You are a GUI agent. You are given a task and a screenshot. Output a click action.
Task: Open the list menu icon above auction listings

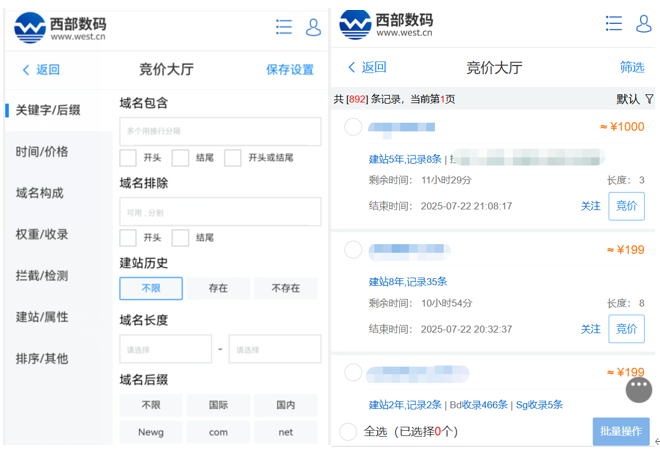(614, 23)
